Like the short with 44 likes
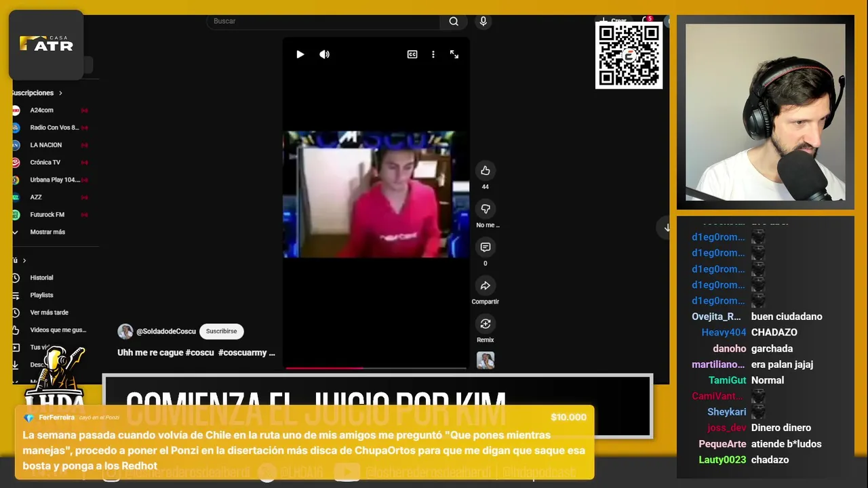This screenshot has width=868, height=488. (485, 170)
